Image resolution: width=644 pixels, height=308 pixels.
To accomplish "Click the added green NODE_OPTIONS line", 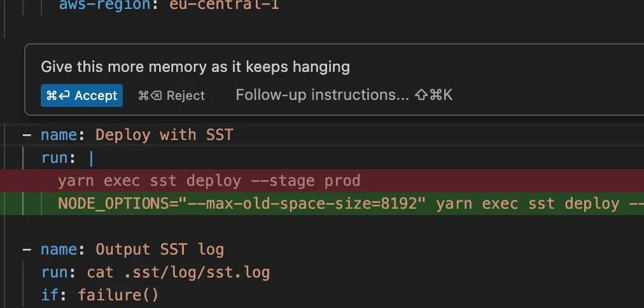I will coord(350,204).
